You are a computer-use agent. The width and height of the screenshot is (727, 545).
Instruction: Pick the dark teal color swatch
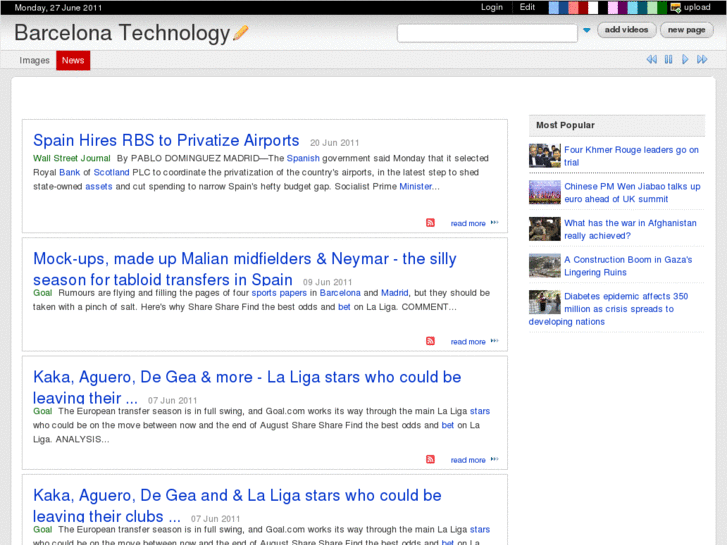tap(642, 7)
